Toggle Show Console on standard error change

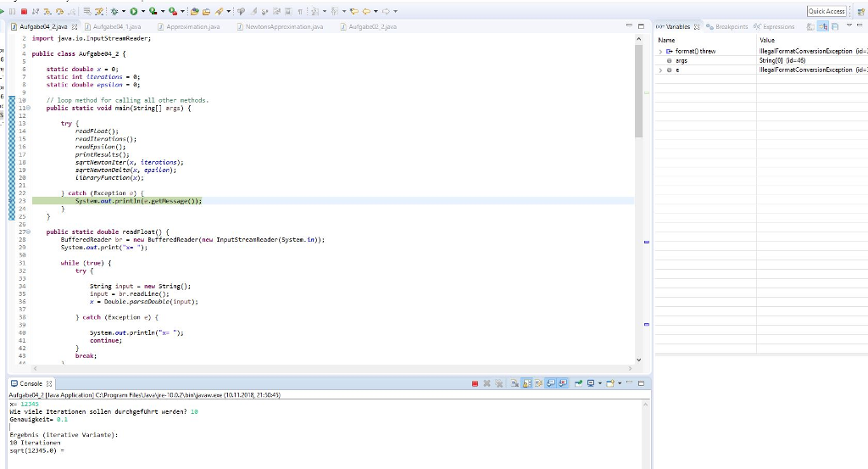click(563, 383)
